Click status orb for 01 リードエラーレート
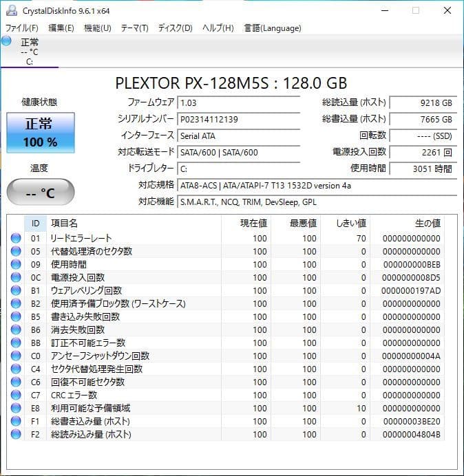This screenshot has width=464, height=476. tap(16, 238)
